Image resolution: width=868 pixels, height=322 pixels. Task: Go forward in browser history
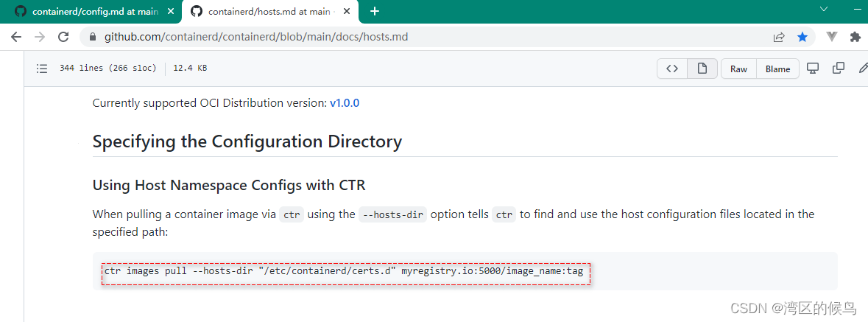pyautogui.click(x=40, y=37)
